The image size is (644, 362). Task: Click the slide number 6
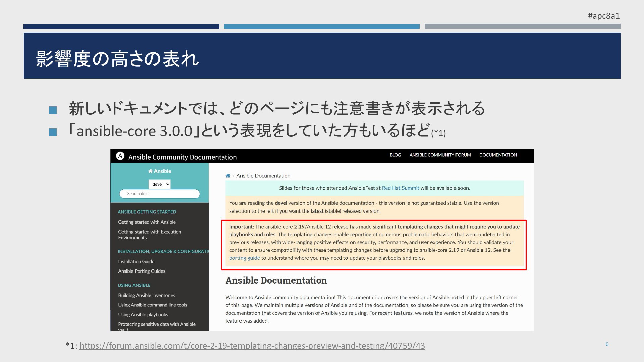[607, 344]
